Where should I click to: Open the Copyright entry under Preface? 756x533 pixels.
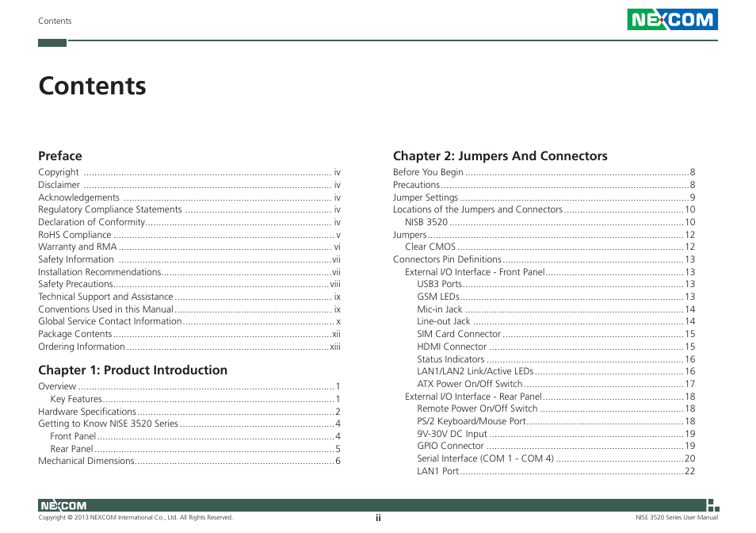[189, 172]
